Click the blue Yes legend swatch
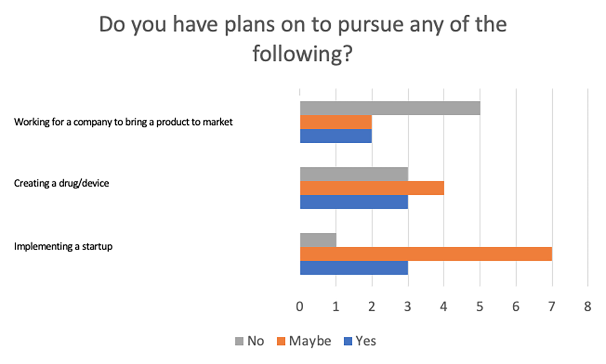Image resolution: width=606 pixels, height=364 pixels. 348,341
